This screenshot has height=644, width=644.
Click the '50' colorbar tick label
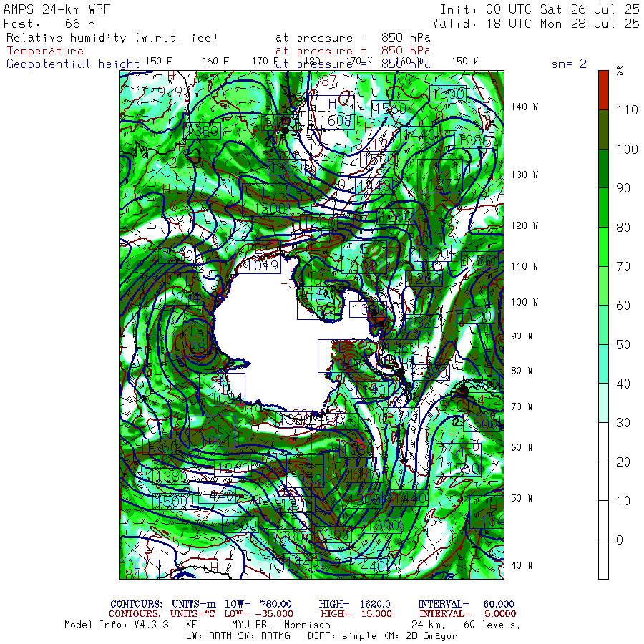click(x=623, y=345)
